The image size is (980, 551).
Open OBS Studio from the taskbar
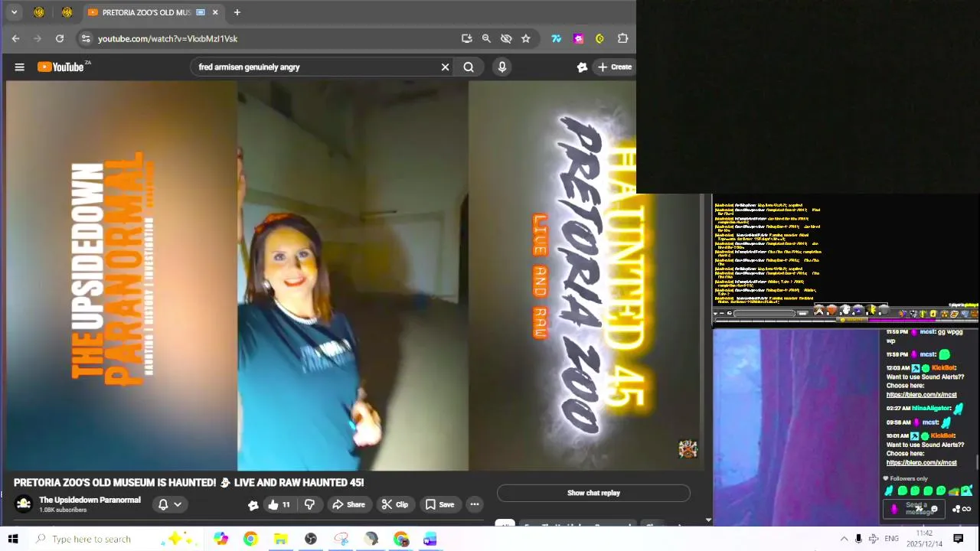pyautogui.click(x=311, y=539)
